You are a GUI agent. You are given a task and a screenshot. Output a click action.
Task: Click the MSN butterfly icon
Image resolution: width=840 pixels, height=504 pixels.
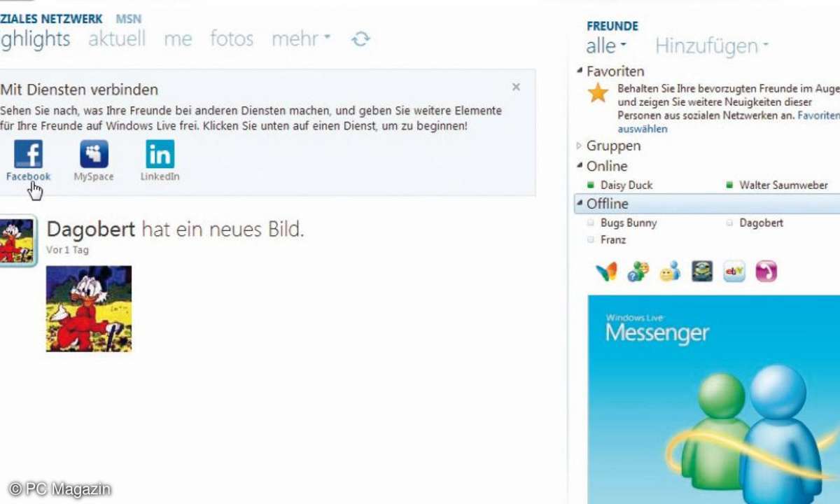pos(606,272)
